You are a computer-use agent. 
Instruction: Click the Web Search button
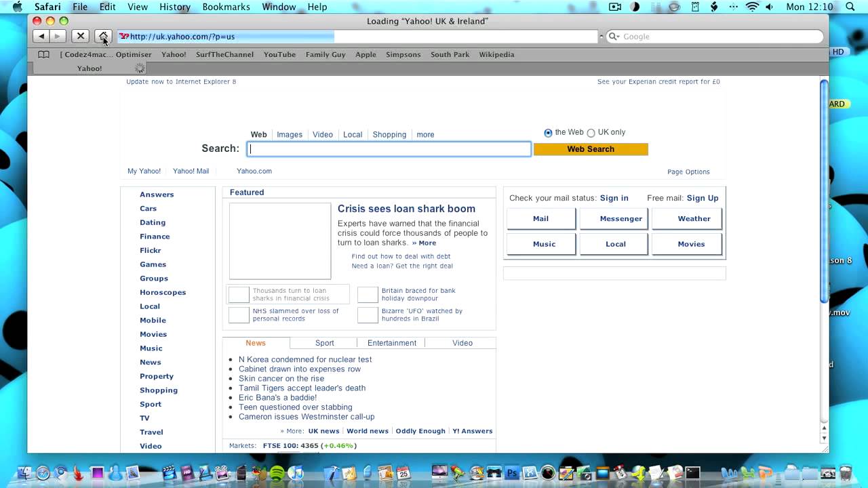[591, 149]
